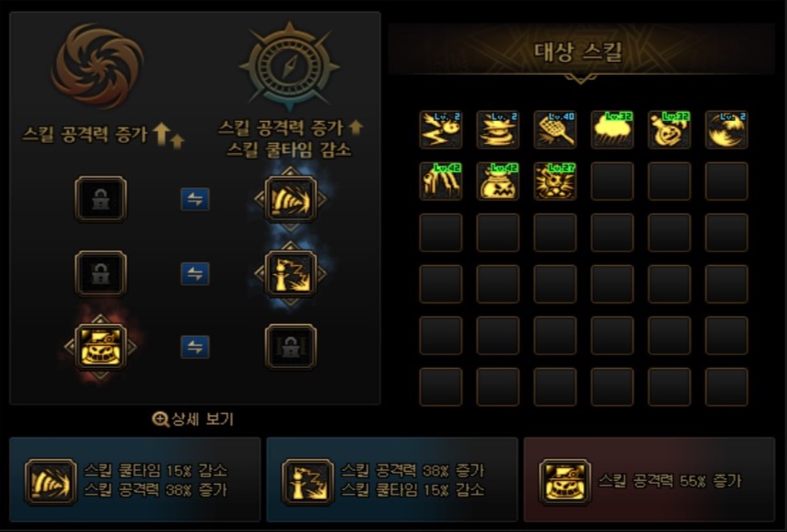Viewport: 787px width, 532px height.
Task: Select the rain cloud skill icon
Action: pyautogui.click(x=612, y=130)
